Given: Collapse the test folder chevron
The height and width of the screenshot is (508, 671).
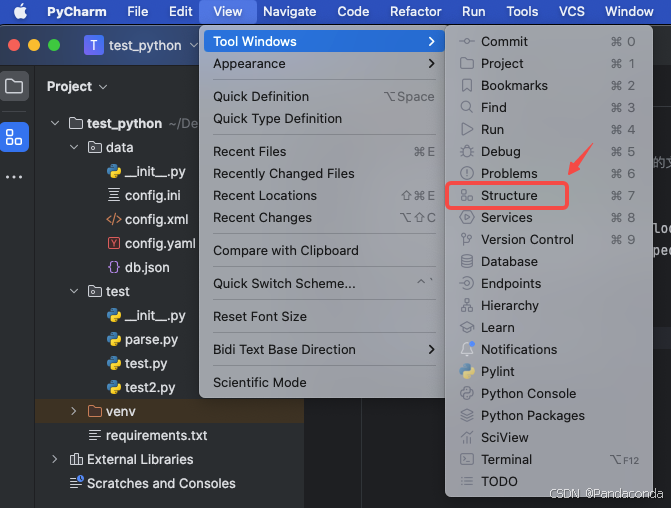Looking at the screenshot, I should [x=74, y=291].
